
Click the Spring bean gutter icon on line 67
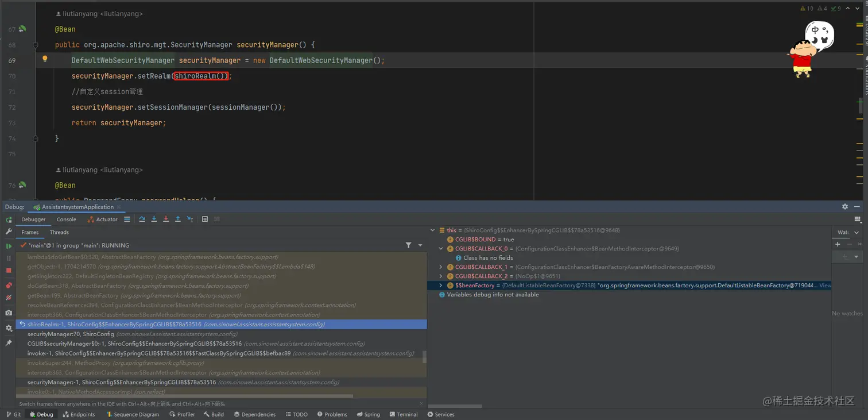(x=22, y=29)
